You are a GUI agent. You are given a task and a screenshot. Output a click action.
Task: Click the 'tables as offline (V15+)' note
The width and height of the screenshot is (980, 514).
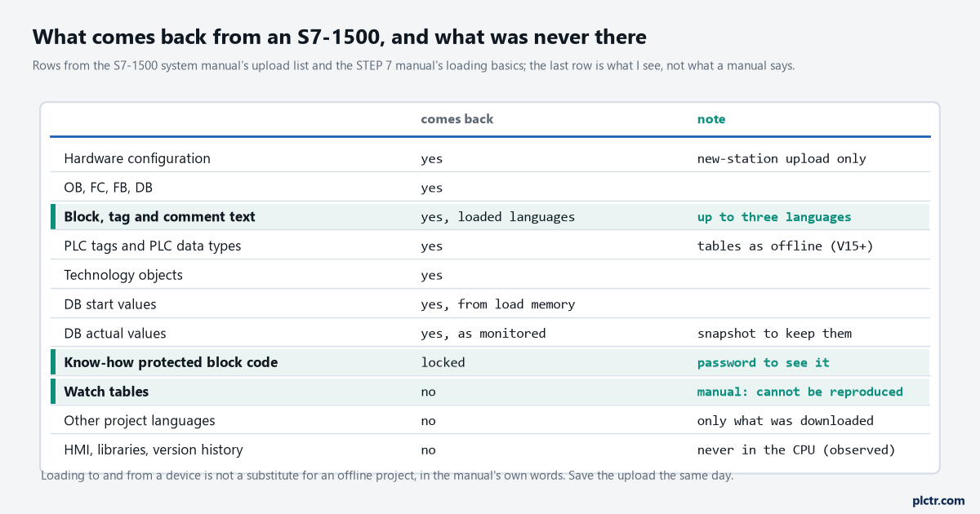click(x=785, y=246)
